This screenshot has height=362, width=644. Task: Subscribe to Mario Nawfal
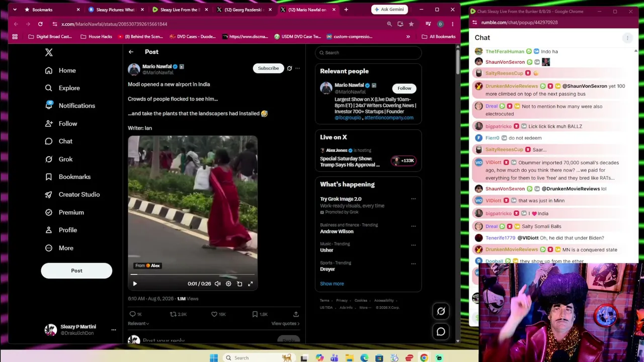(x=268, y=68)
